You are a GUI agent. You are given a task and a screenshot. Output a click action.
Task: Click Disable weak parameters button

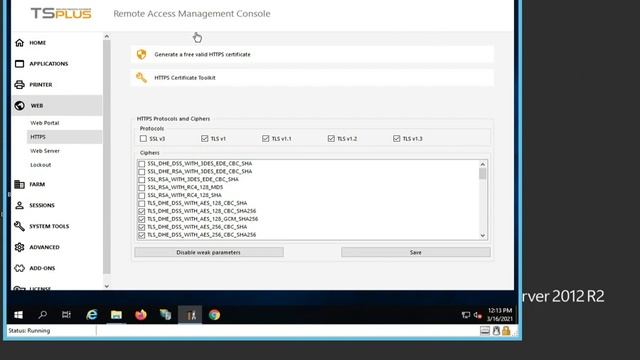point(209,252)
